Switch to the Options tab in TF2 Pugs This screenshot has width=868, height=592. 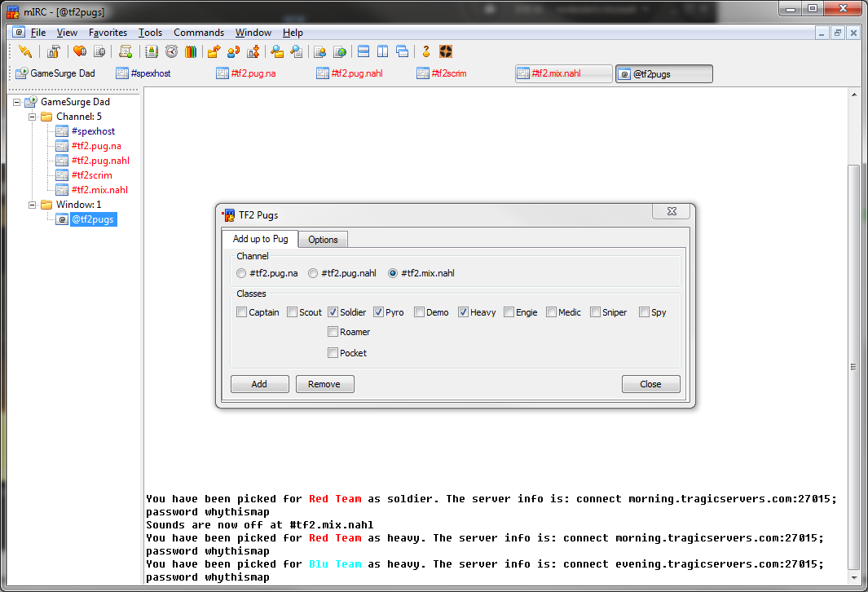pos(323,240)
